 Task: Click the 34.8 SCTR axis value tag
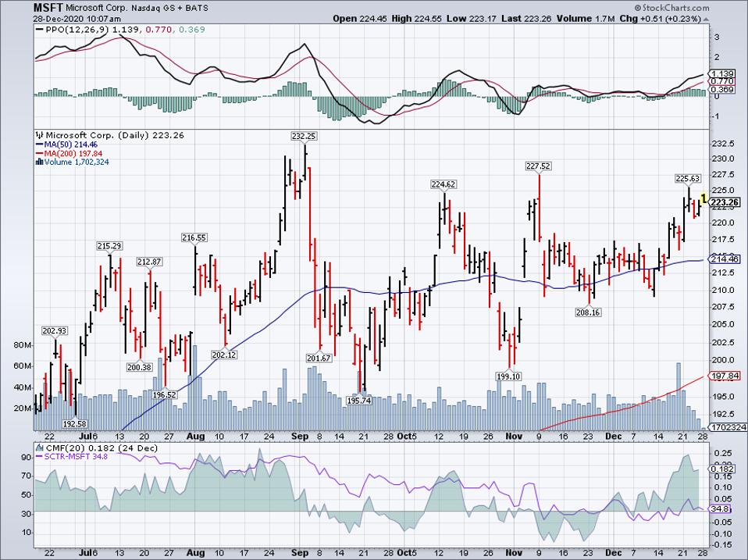[721, 509]
